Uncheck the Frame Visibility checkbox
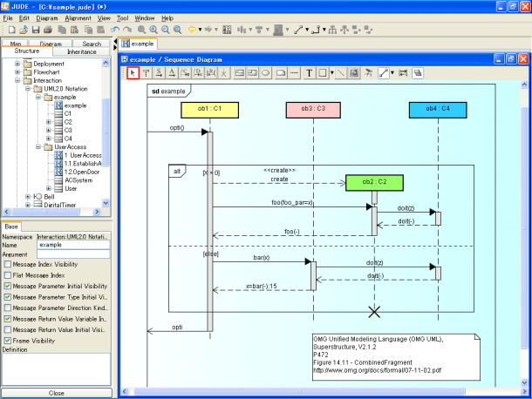Image resolution: width=532 pixels, height=399 pixels. click(x=8, y=341)
